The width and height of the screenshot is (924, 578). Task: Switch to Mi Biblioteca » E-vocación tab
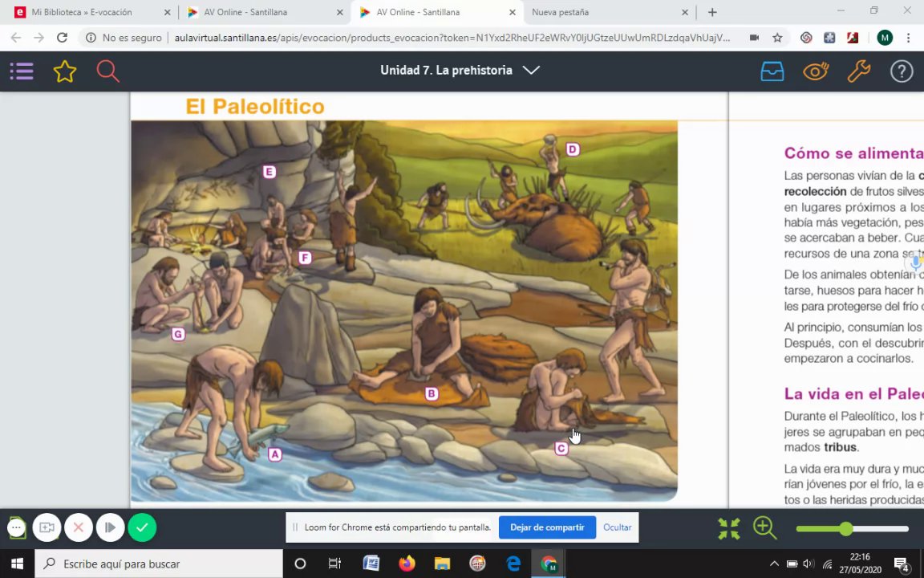click(x=82, y=12)
